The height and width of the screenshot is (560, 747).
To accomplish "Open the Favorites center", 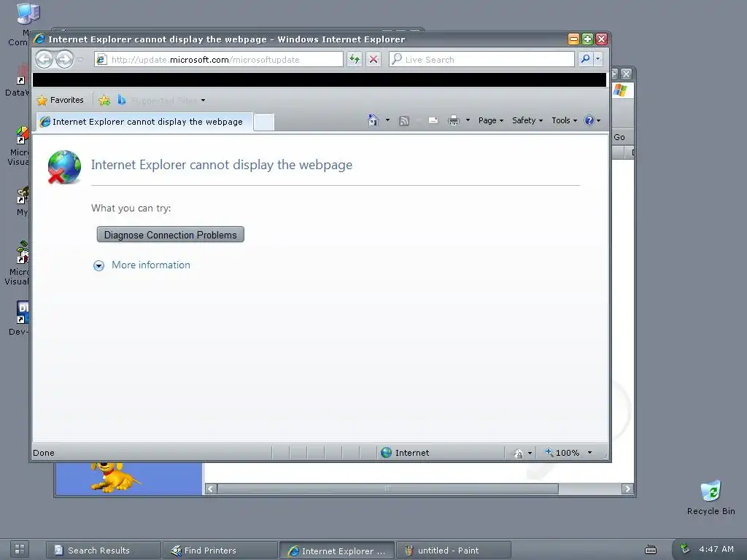I will pyautogui.click(x=61, y=100).
